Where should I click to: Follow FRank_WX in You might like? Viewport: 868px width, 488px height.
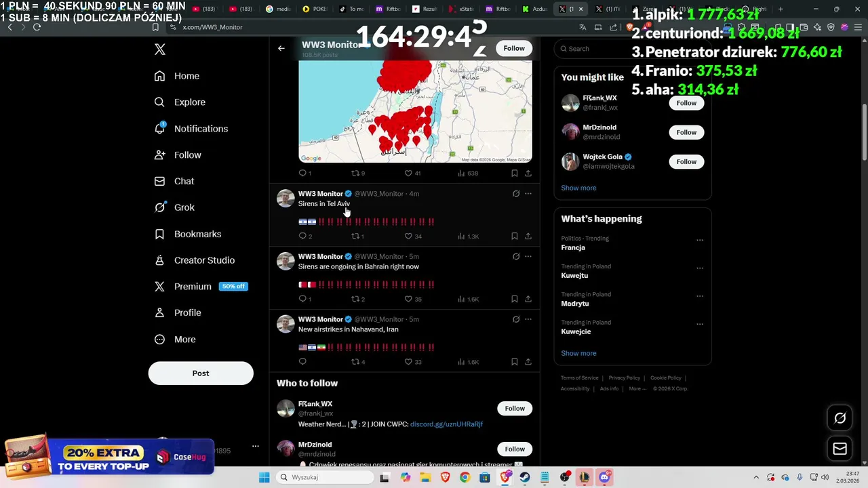[686, 103]
